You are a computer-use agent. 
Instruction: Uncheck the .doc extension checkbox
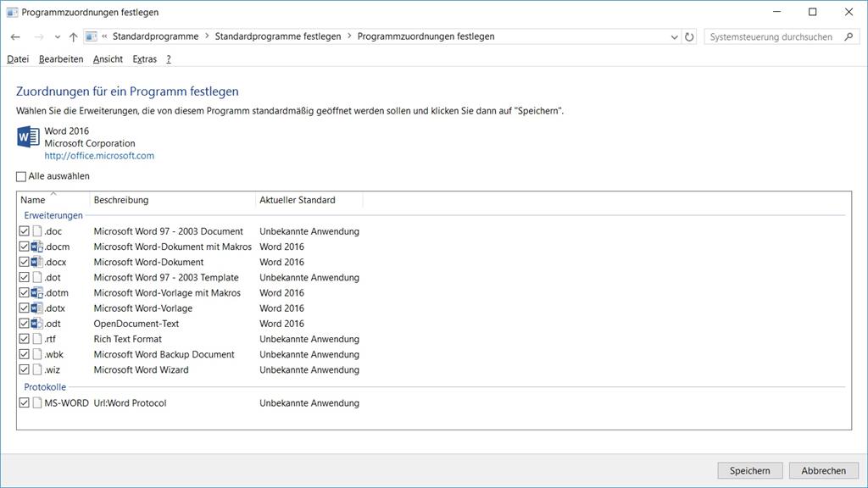click(x=24, y=231)
